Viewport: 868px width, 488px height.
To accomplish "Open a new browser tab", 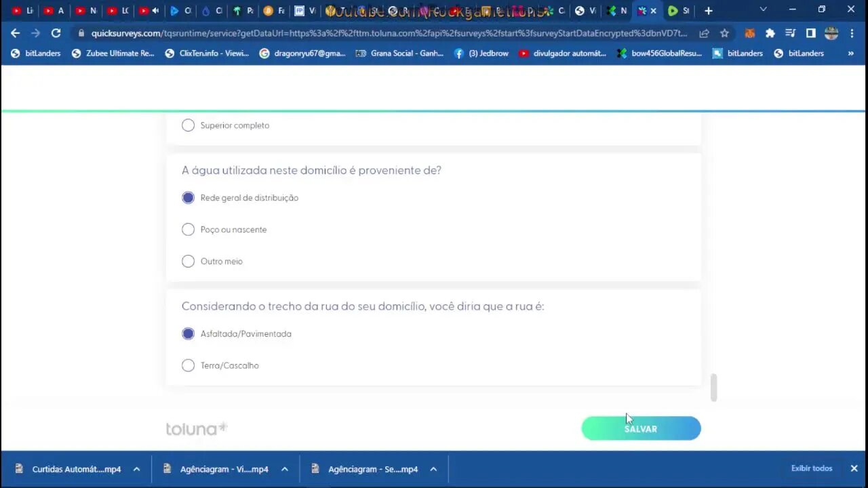I will [x=708, y=11].
